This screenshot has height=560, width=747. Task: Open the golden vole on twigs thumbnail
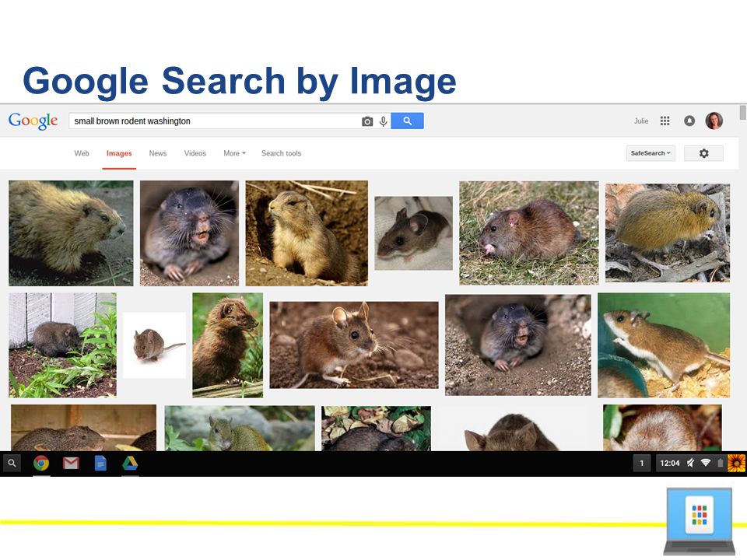(x=668, y=233)
